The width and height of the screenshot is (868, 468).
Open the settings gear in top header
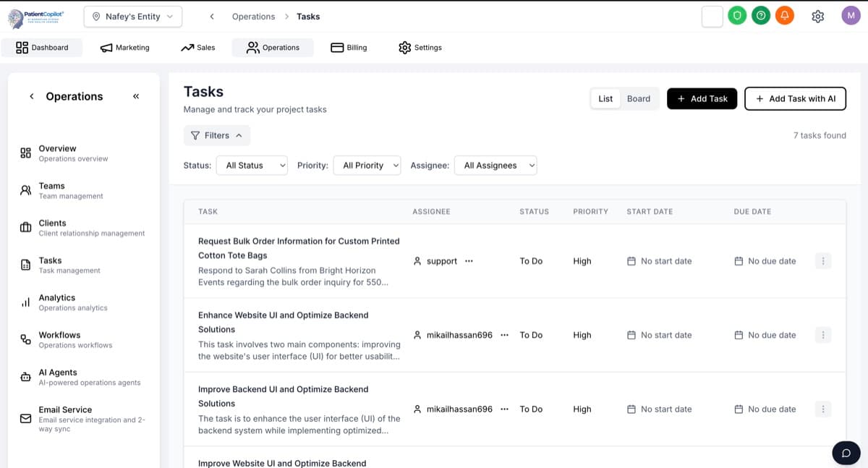[817, 16]
